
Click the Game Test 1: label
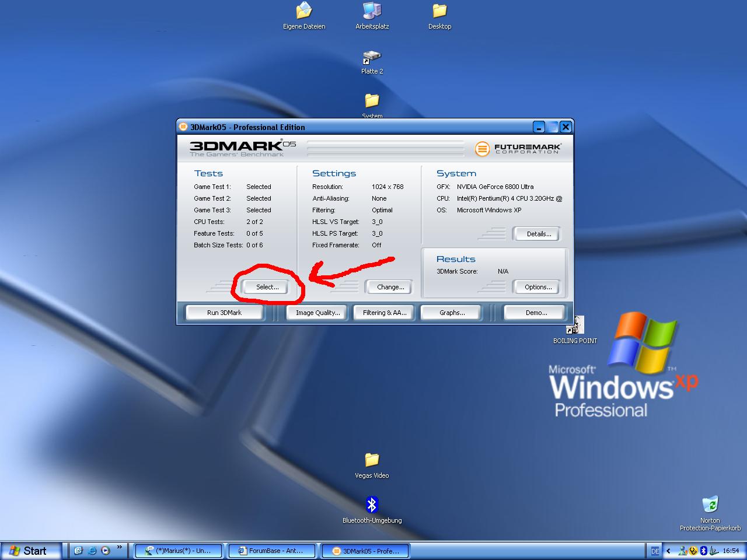(212, 187)
